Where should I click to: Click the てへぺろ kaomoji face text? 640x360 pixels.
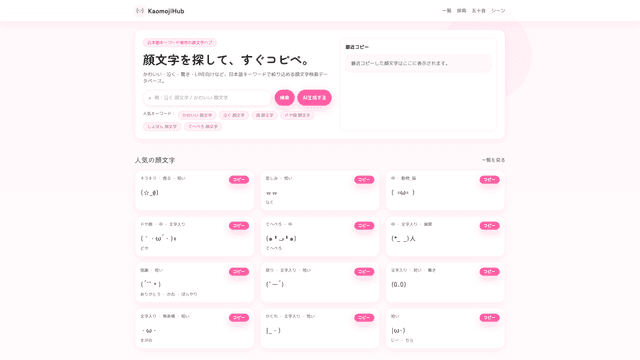(x=281, y=238)
